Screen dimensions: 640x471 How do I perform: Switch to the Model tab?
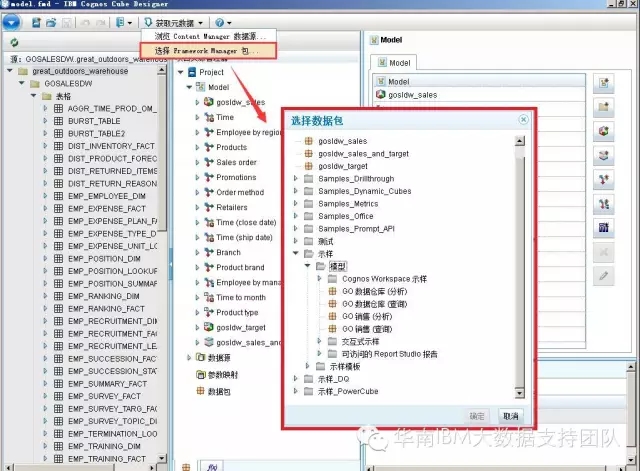(x=394, y=63)
